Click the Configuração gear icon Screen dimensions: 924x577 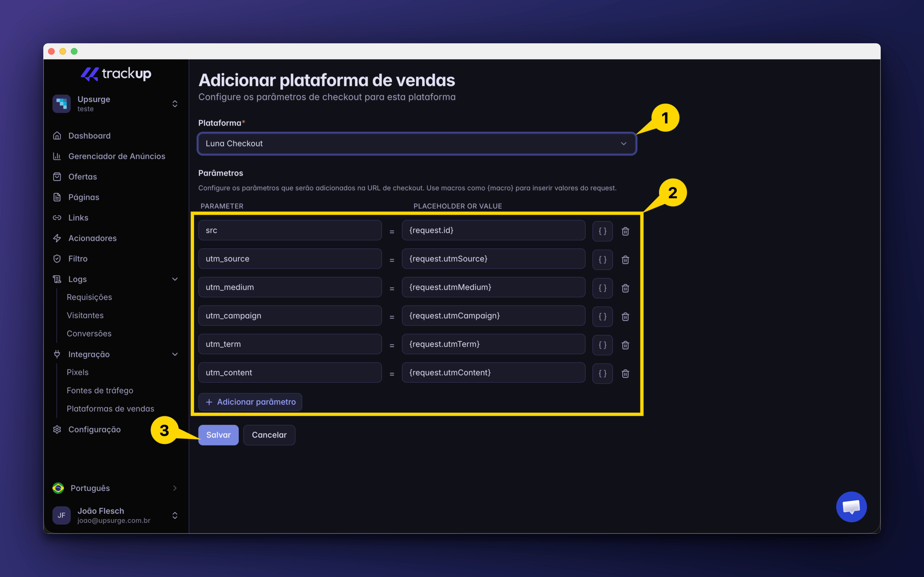coord(57,429)
